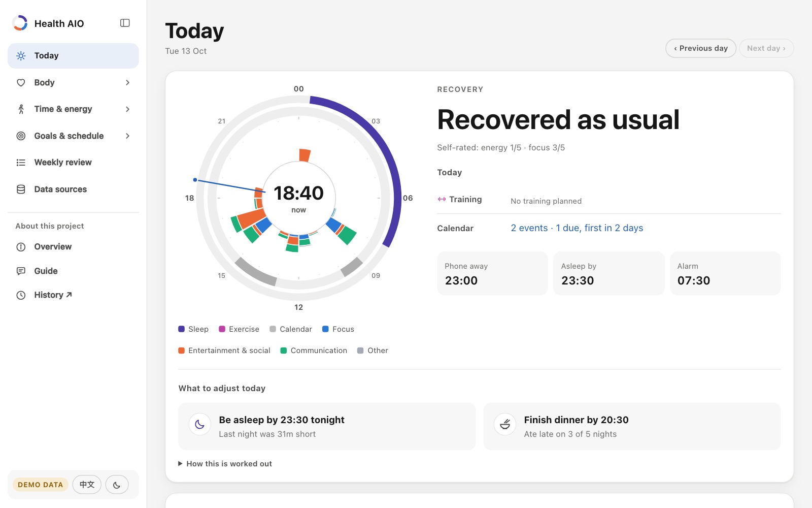The height and width of the screenshot is (508, 812).
Task: Click the 18:40 now clock center
Action: click(298, 198)
